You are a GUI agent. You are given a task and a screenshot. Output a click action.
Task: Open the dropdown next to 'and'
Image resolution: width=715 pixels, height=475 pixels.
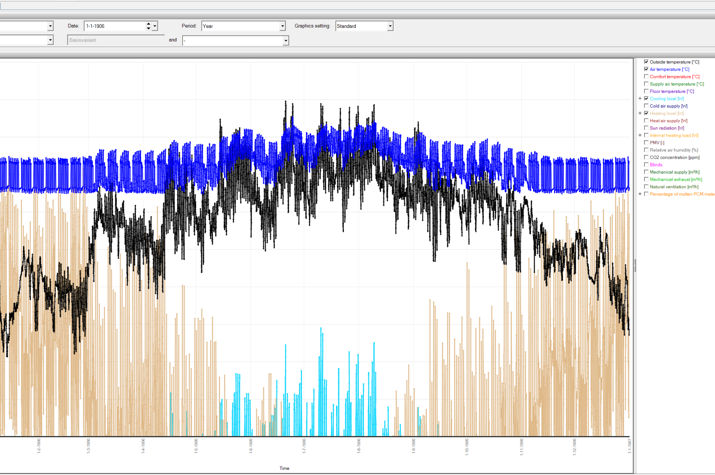point(285,41)
